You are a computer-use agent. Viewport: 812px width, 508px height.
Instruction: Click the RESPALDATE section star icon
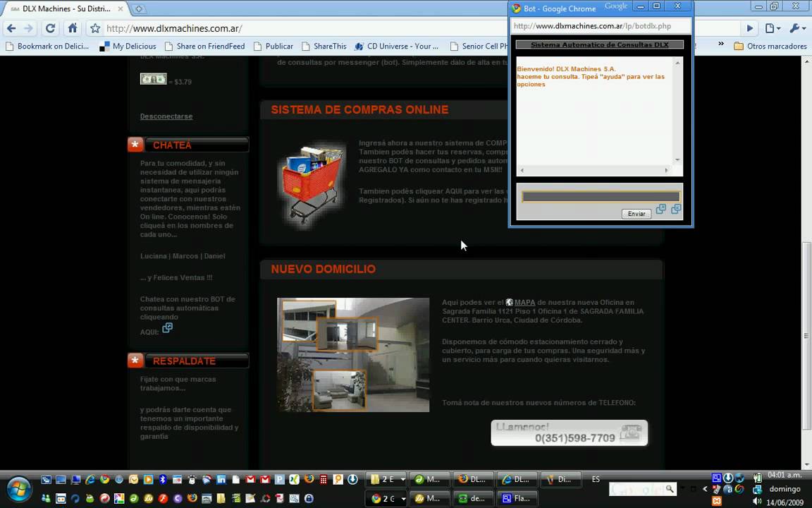coord(135,361)
